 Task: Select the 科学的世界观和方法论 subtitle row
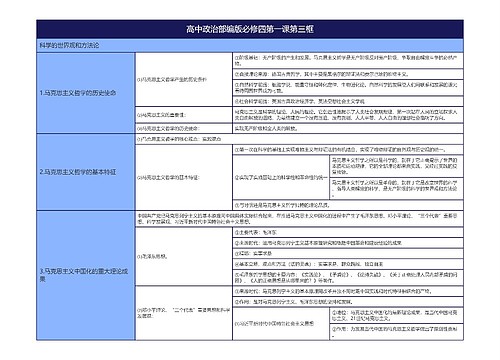(250, 45)
